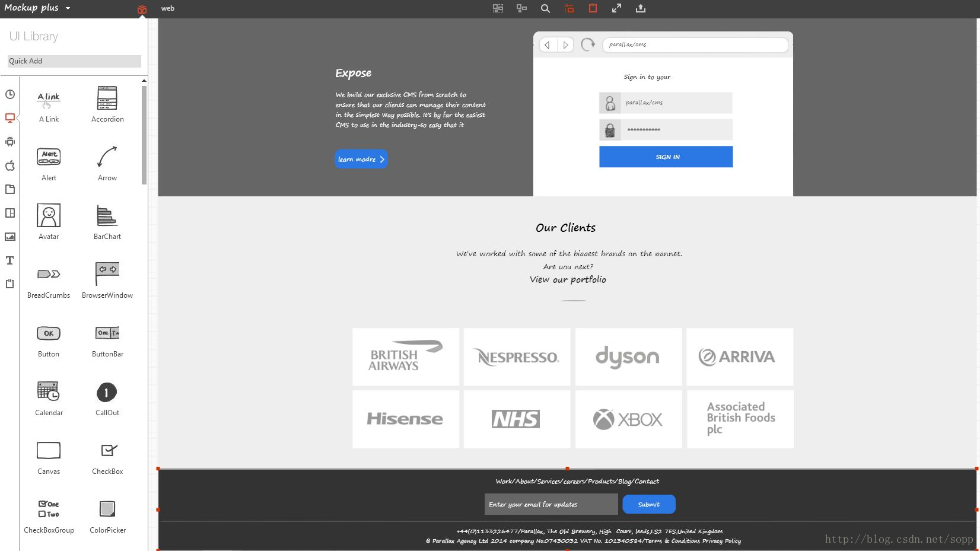Click the library scroll-up arrow
This screenshot has height=551, width=980.
144,81
